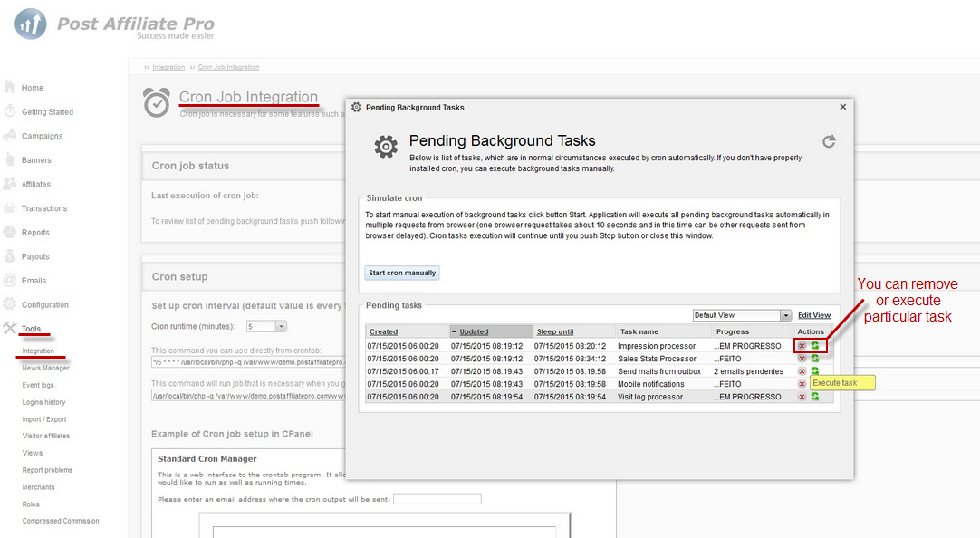Click the Post Affiliate Pro logo icon
This screenshot has width=980, height=538.
tap(31, 24)
